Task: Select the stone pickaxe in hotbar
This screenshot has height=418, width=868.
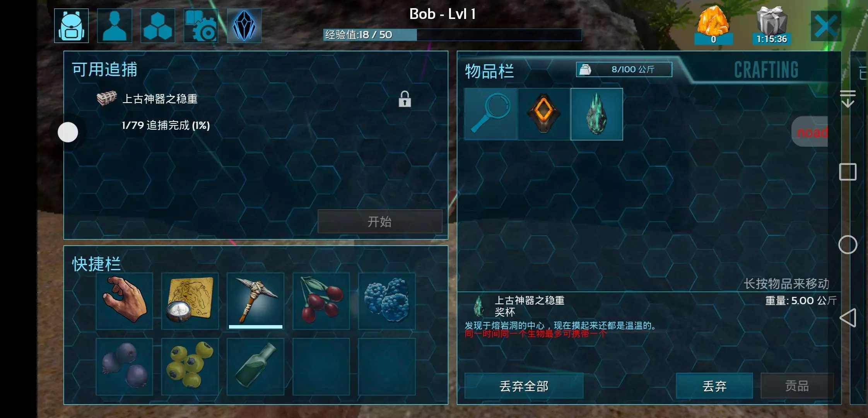Action: [x=256, y=301]
